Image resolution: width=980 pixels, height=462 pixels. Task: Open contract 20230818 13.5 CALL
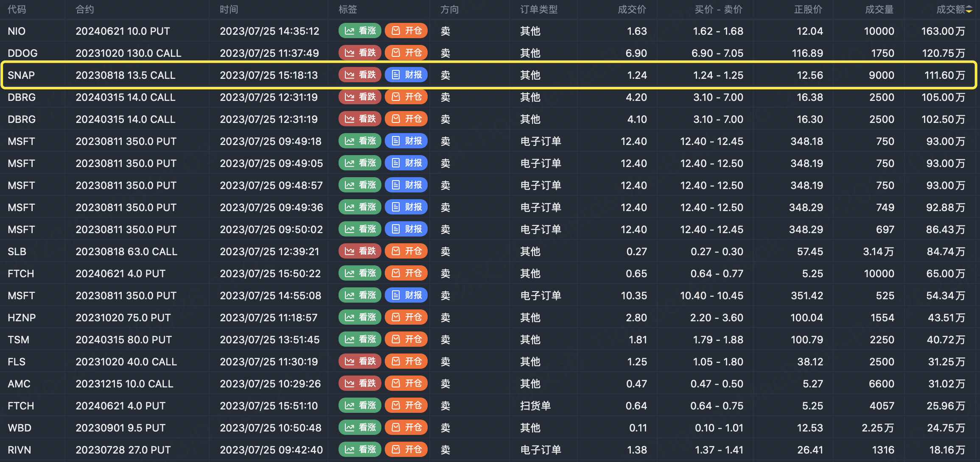click(126, 75)
